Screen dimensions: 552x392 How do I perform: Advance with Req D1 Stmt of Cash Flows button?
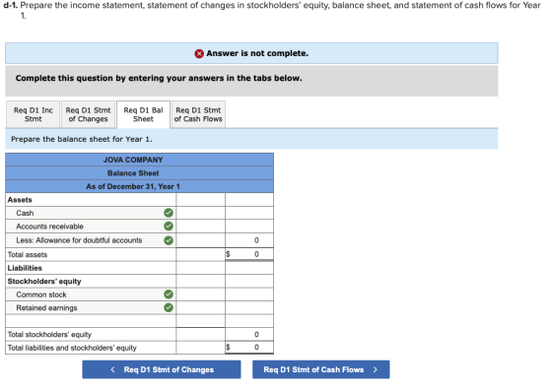(321, 369)
